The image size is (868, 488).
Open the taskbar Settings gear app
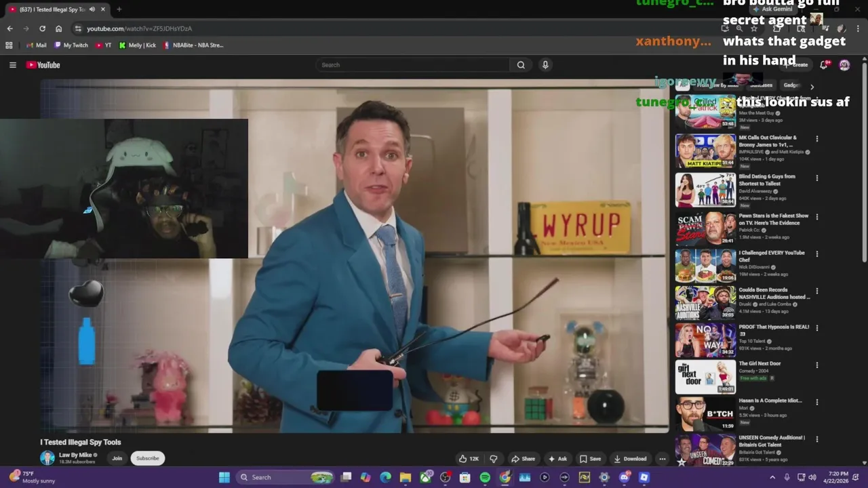pos(604,477)
